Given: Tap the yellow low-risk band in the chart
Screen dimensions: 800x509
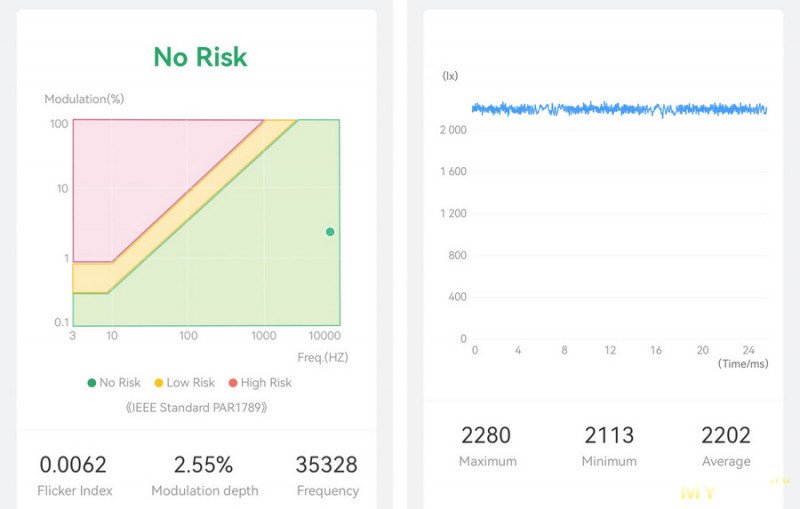Looking at the screenshot, I should coord(92,277).
